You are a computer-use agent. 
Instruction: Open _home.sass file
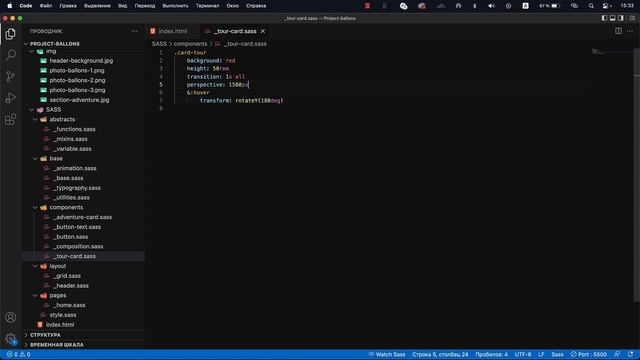point(69,305)
